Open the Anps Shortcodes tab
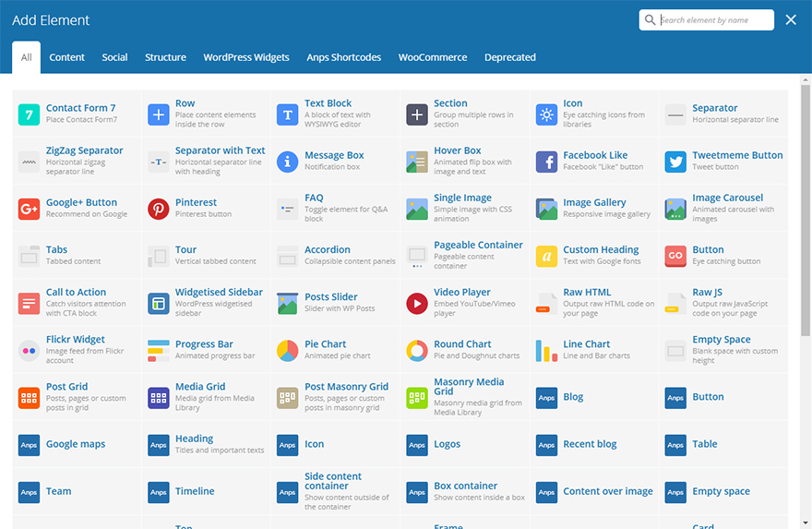812x529 pixels. (344, 57)
